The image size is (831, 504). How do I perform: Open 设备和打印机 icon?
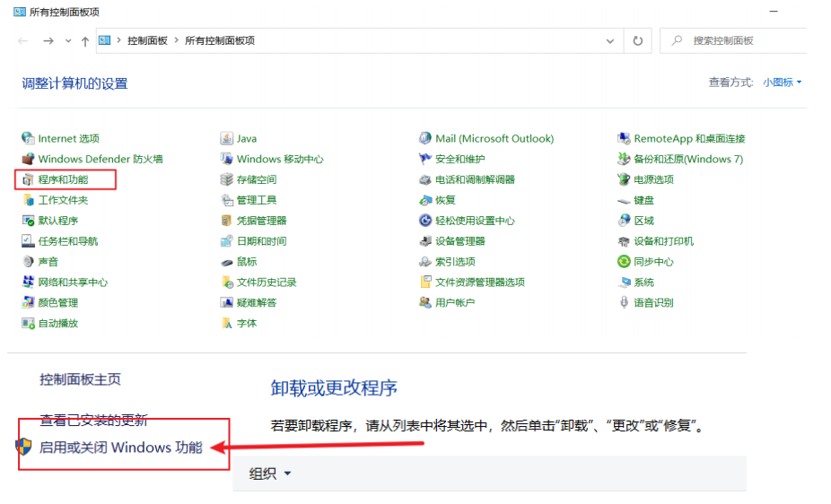coord(624,241)
